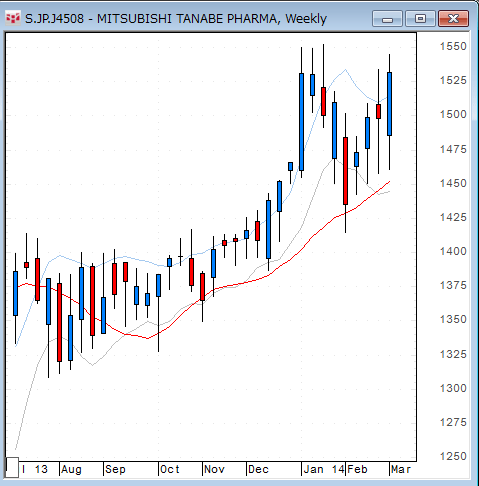The width and height of the screenshot is (479, 486).
Task: Click the chart application icon in title bar
Action: 13,18
